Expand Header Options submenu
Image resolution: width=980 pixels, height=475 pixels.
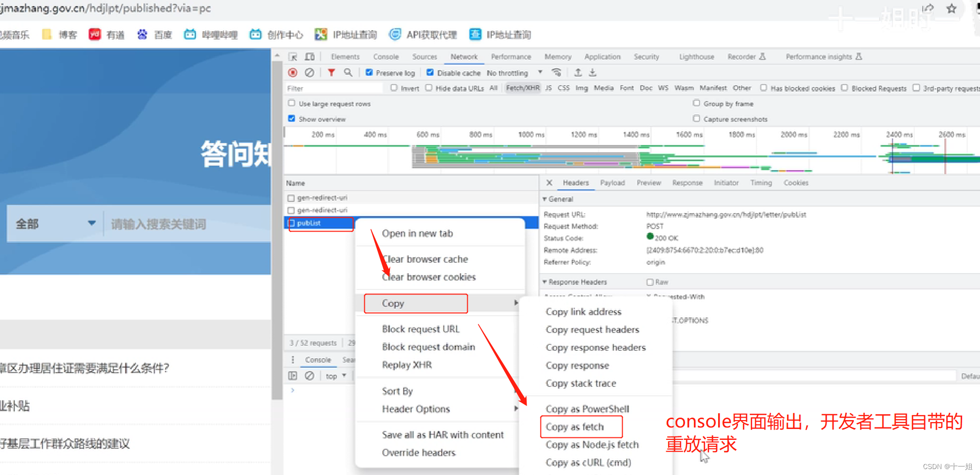pyautogui.click(x=440, y=409)
